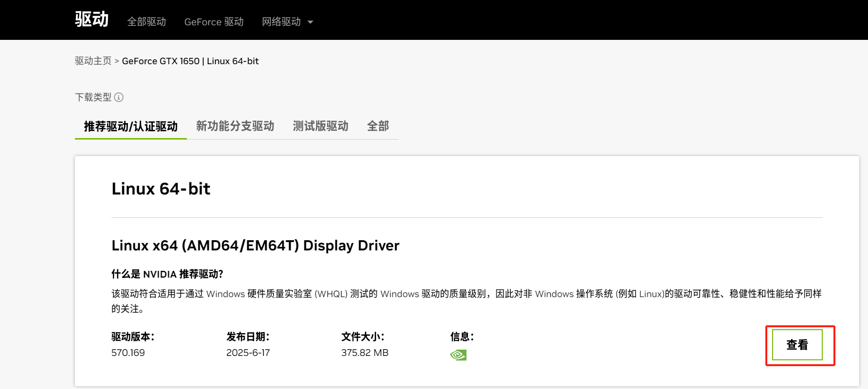The image size is (868, 389).
Task: Switch to the 测试版驱动 tab
Action: 321,126
